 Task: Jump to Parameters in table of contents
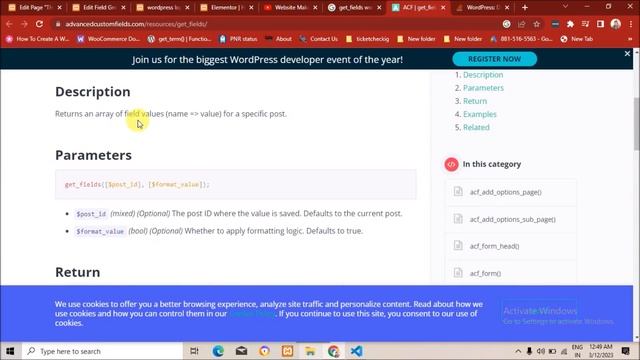click(483, 88)
